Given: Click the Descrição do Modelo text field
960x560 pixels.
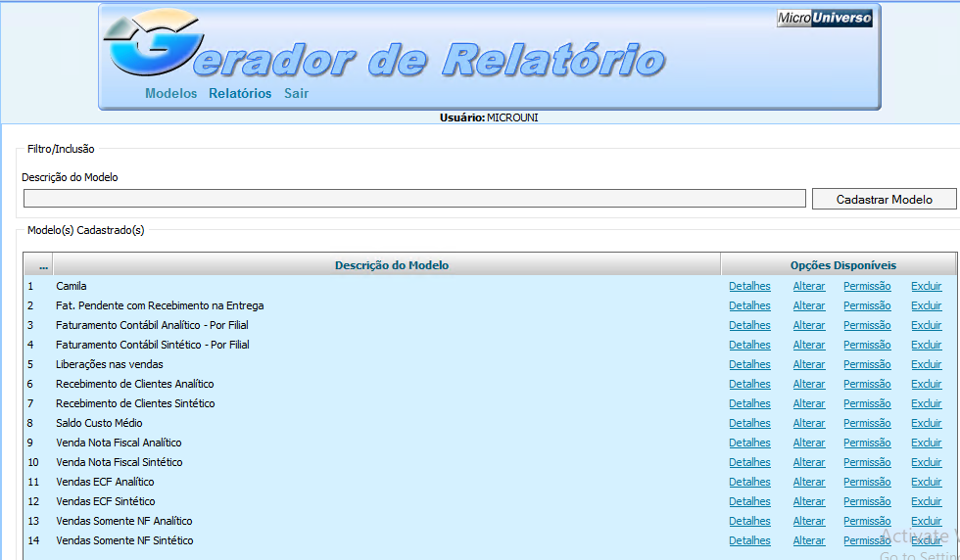Looking at the screenshot, I should point(414,199).
